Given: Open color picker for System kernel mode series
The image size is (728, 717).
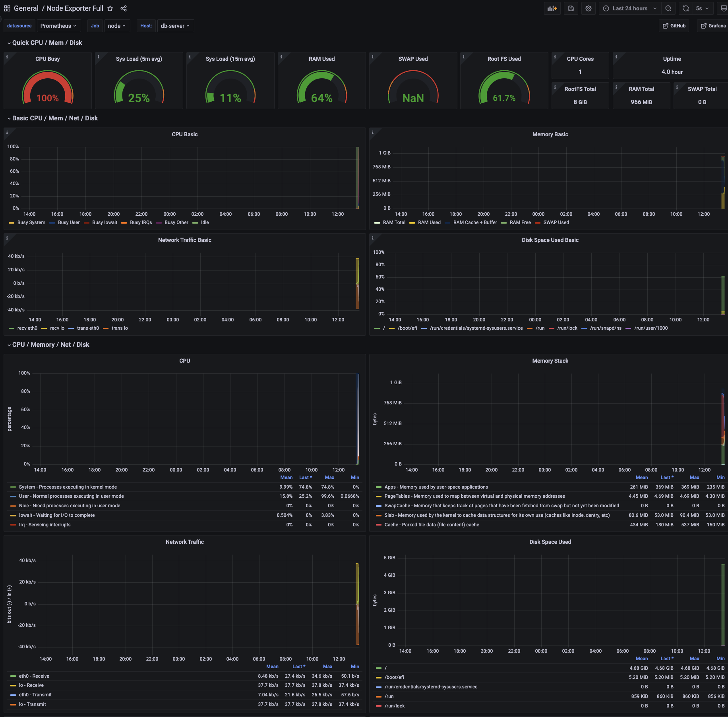Looking at the screenshot, I should click(x=13, y=487).
